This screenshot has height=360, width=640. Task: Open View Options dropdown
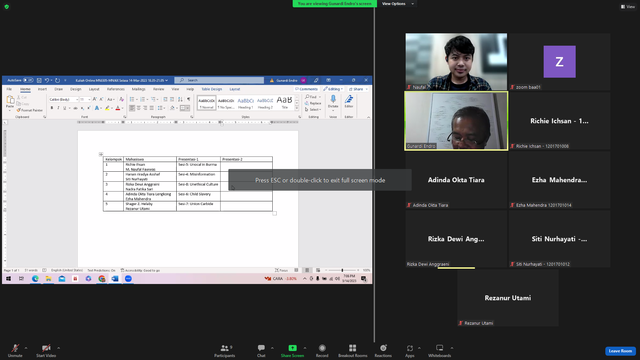click(398, 4)
